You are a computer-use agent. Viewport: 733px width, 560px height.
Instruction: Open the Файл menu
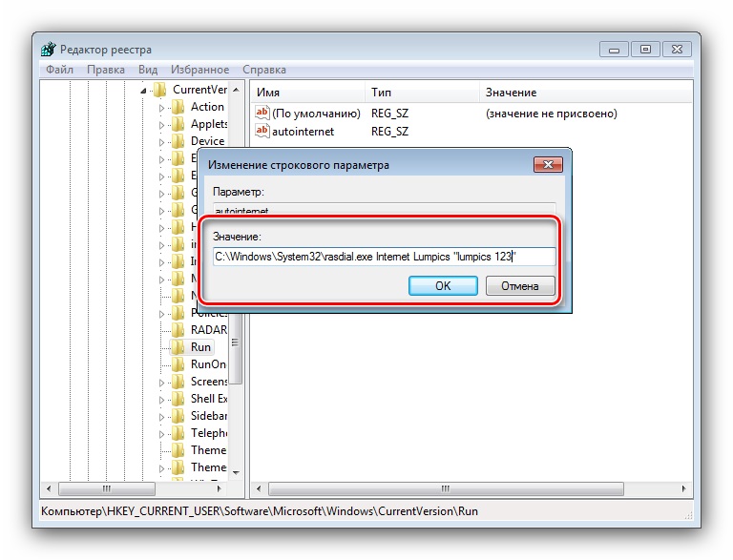click(x=59, y=70)
